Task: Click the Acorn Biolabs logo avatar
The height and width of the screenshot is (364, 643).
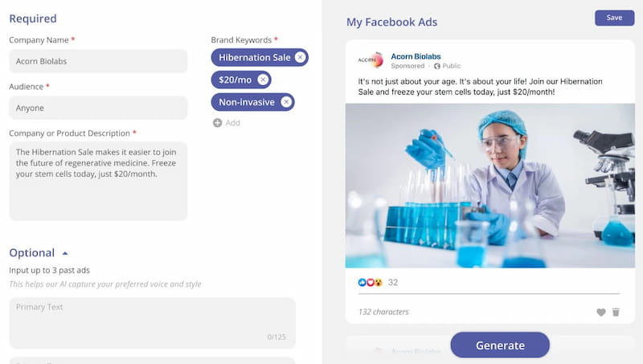Action: [371, 60]
